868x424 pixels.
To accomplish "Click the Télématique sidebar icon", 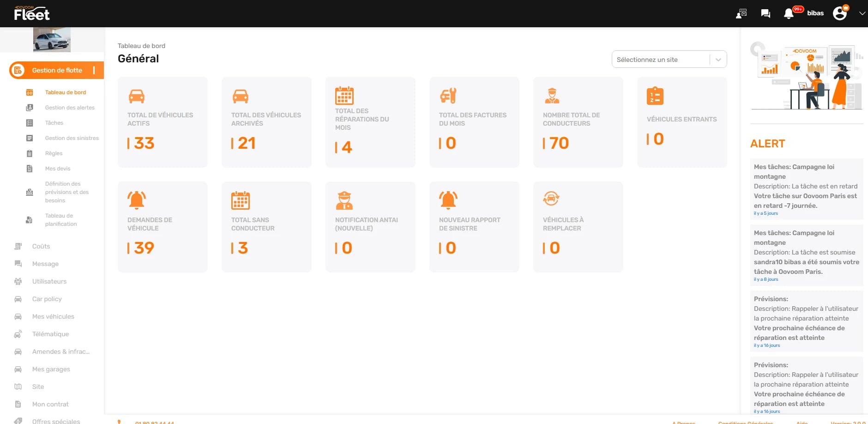I will pos(18,334).
